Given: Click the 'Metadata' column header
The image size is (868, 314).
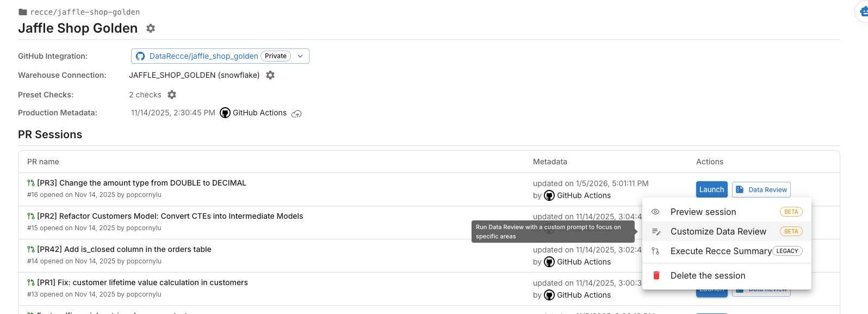Looking at the screenshot, I should pos(550,162).
